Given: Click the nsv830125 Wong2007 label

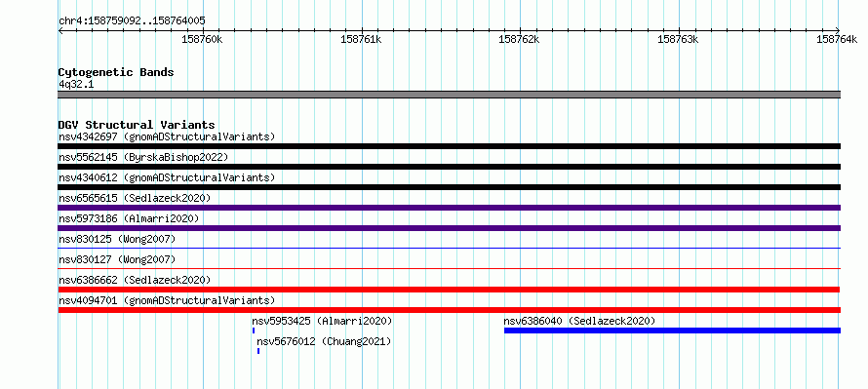Looking at the screenshot, I should click(x=117, y=239).
